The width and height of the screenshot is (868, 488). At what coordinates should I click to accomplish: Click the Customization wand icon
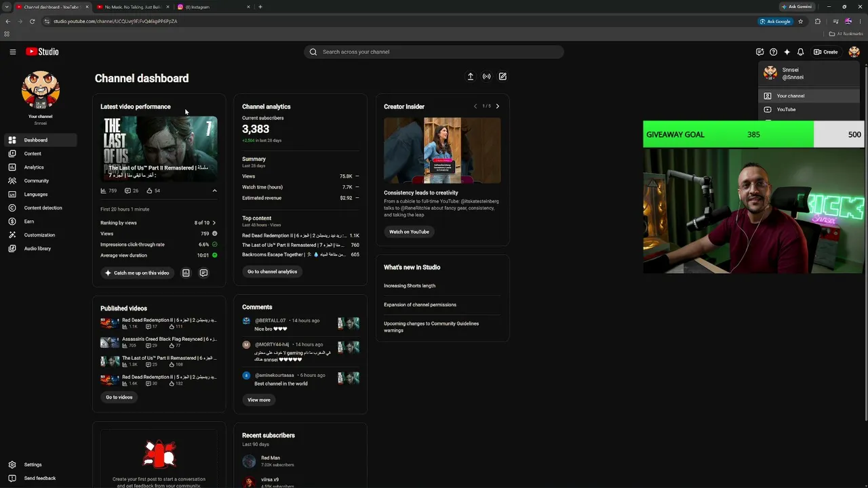coord(12,235)
